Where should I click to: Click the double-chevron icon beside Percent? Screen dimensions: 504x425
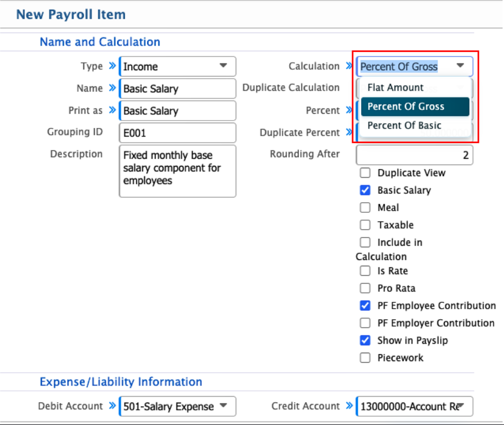[x=349, y=110]
